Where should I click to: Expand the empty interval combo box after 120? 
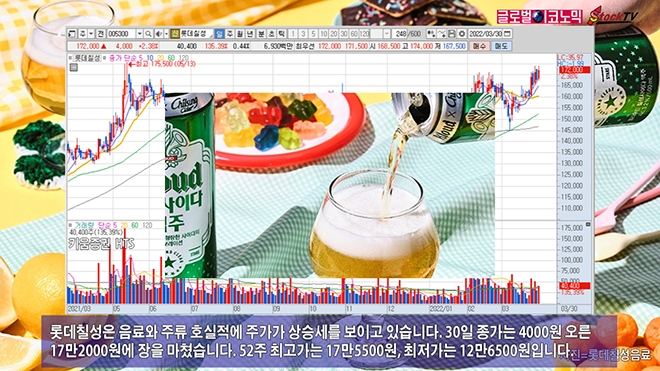coord(380,34)
